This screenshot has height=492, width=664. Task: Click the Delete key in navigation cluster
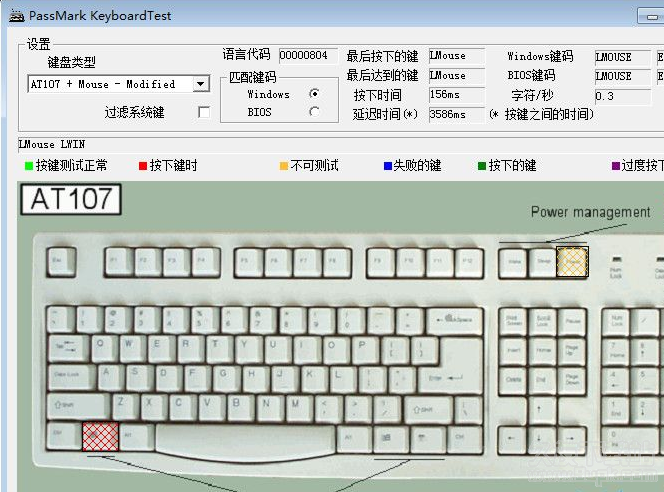point(514,380)
